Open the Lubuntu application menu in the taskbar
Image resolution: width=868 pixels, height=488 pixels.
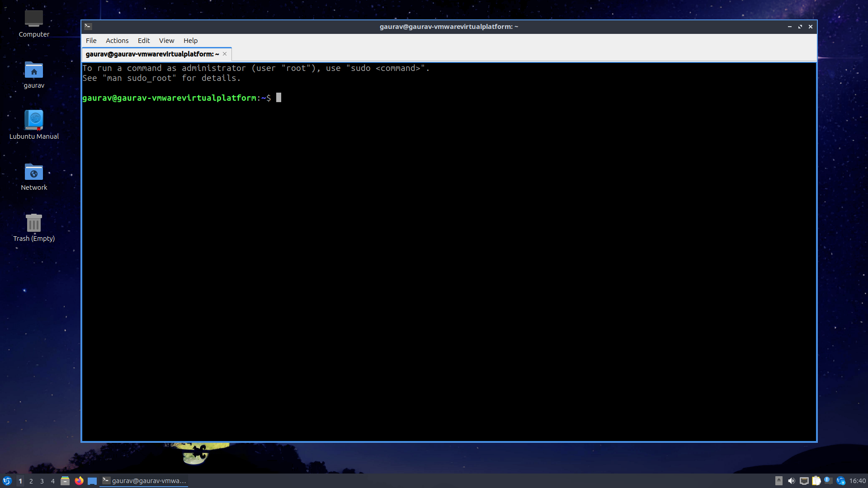click(7, 481)
